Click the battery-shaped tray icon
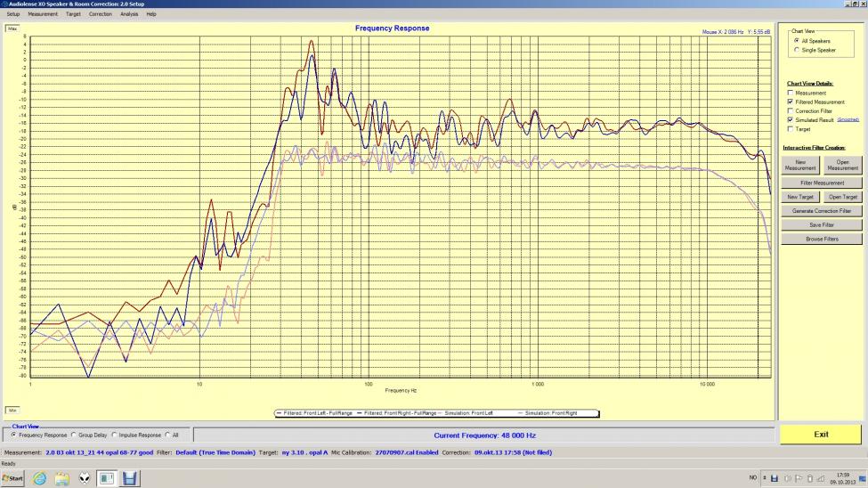Screen dimensions: 868x488 coord(810,478)
